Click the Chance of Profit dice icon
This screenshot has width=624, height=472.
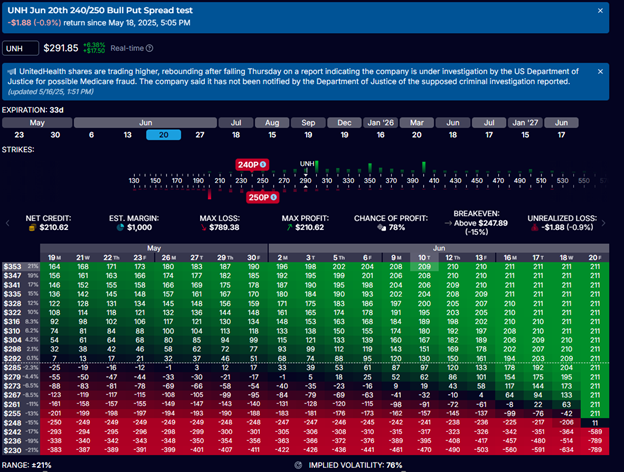point(382,228)
